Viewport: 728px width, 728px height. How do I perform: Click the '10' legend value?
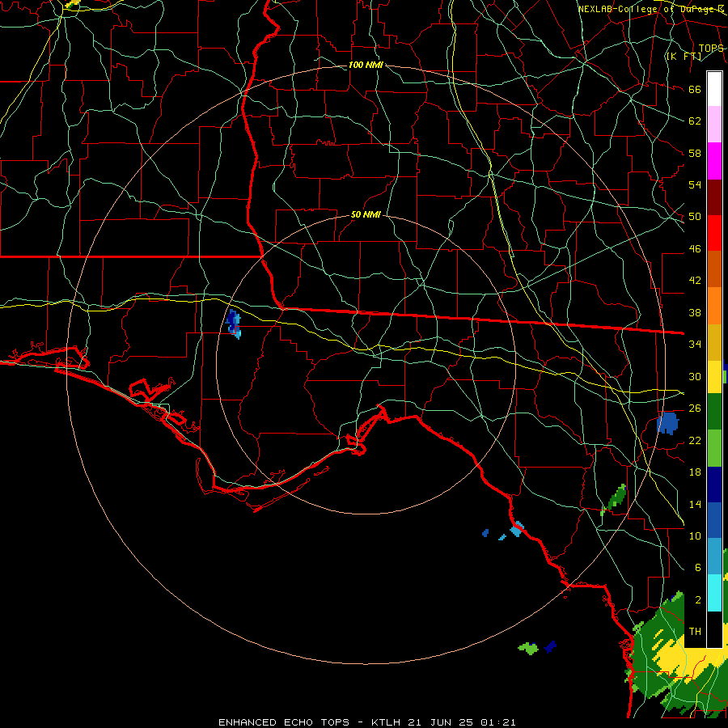[695, 535]
